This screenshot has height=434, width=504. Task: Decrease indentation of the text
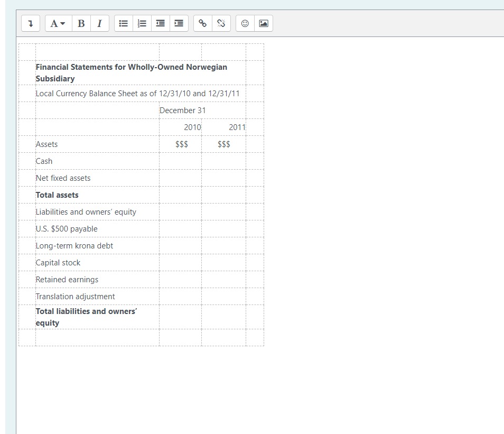[x=160, y=23]
